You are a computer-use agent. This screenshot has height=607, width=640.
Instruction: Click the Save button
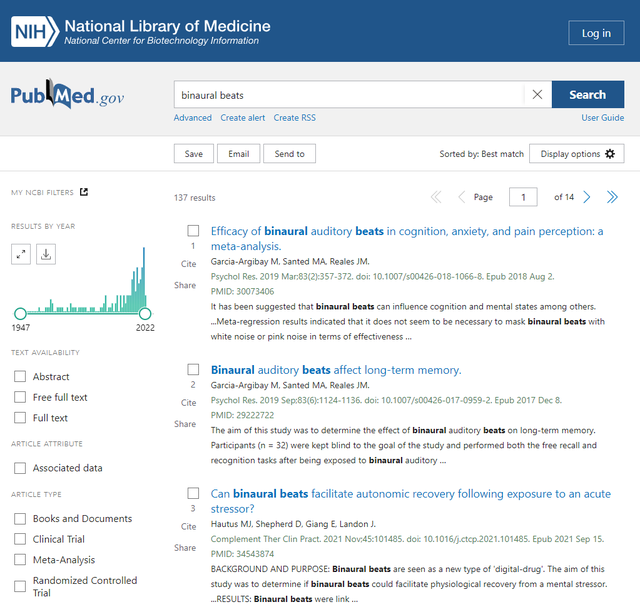pyautogui.click(x=193, y=154)
